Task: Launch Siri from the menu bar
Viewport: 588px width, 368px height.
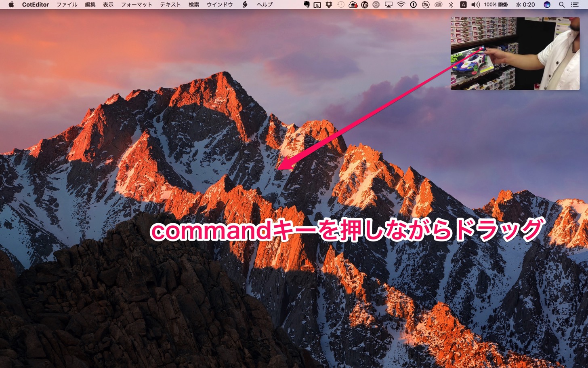Action: point(547,5)
